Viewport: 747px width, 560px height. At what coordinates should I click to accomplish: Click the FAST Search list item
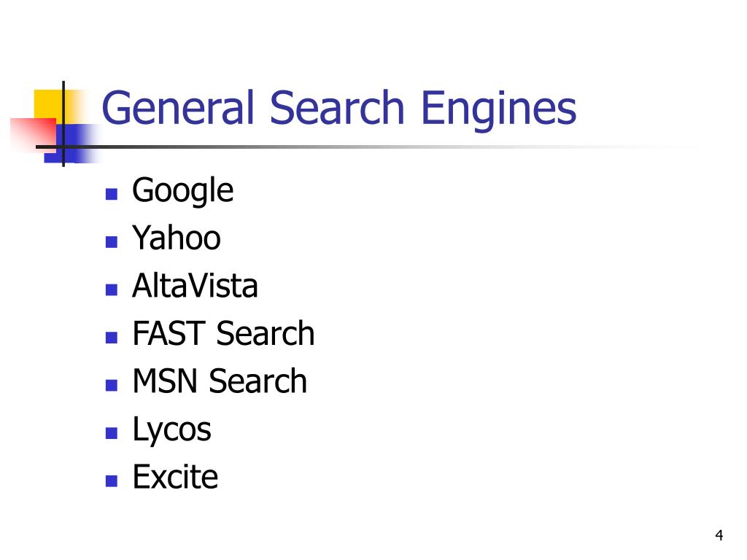tap(223, 332)
